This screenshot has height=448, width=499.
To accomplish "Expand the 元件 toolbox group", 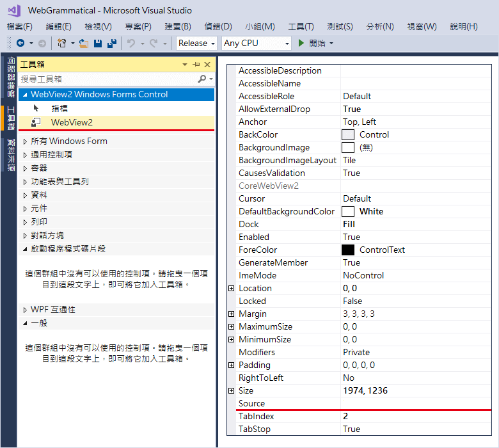I will point(25,209).
